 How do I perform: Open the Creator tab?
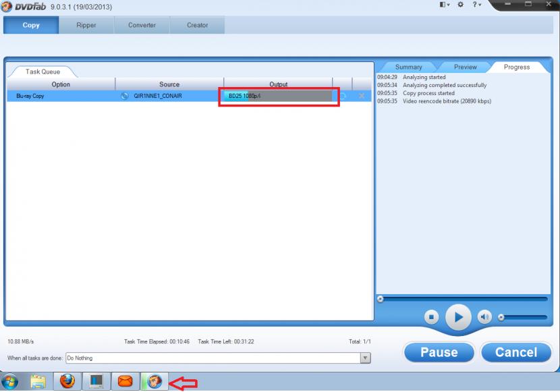[x=197, y=25]
